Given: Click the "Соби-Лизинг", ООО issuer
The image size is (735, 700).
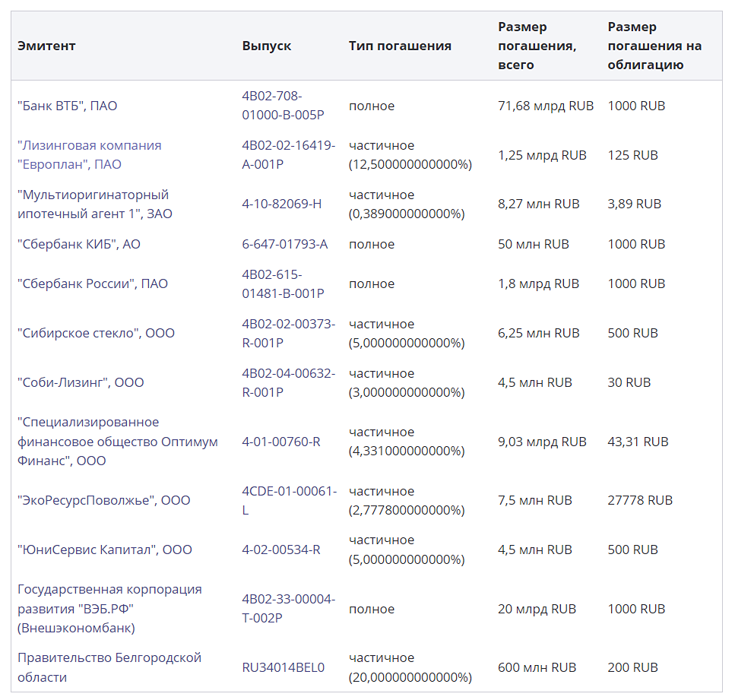Looking at the screenshot, I should (81, 382).
